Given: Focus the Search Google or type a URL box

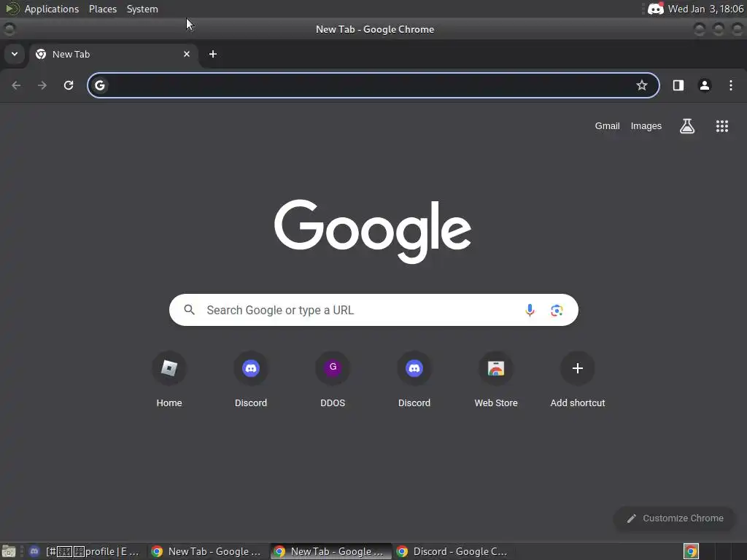Looking at the screenshot, I should tap(373, 310).
